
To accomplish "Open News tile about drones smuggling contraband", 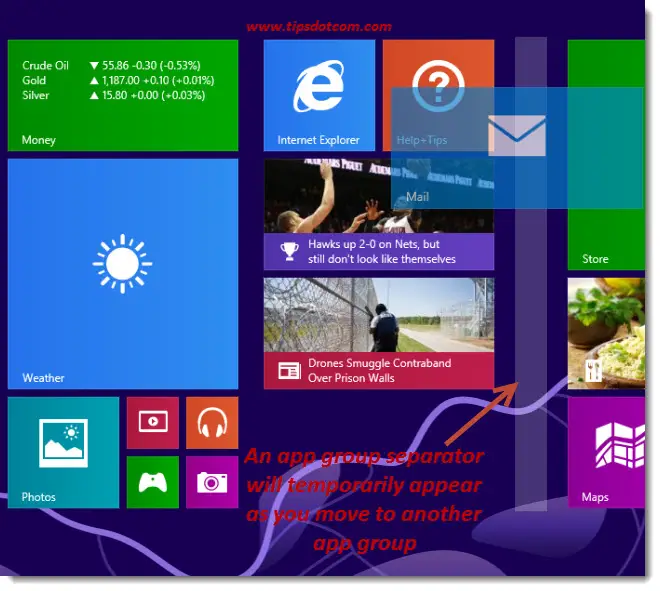I will pos(379,333).
